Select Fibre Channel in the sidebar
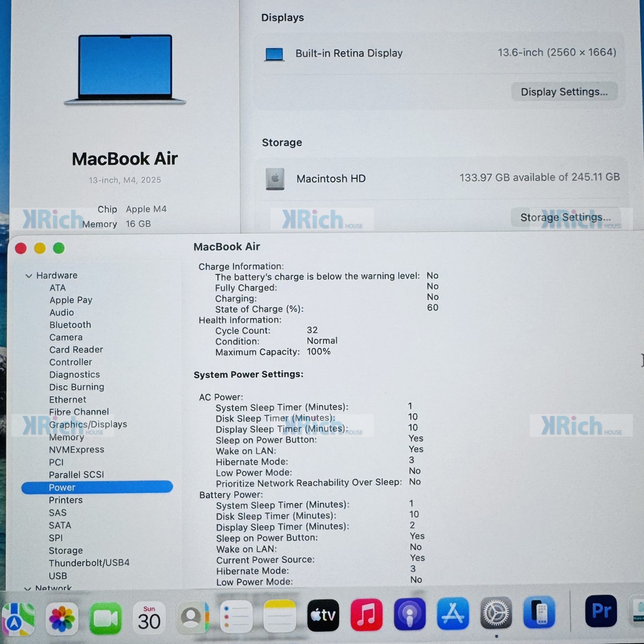This screenshot has height=644, width=644. [x=78, y=412]
